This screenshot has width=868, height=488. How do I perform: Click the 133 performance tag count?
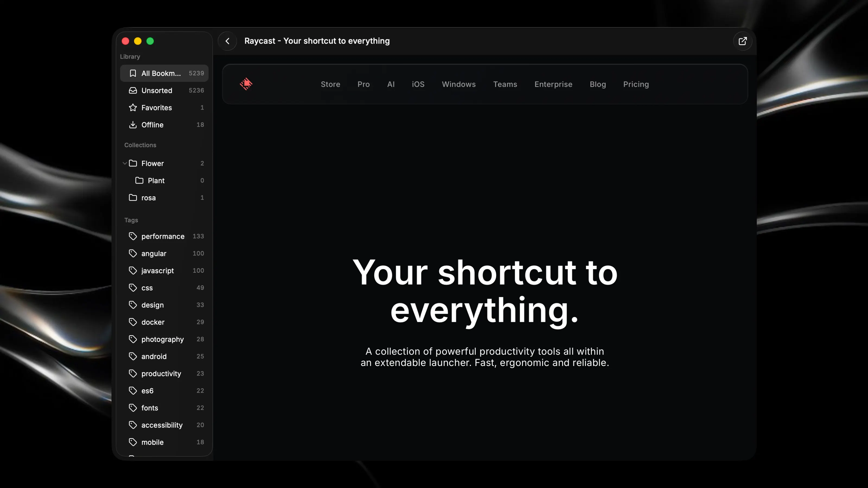pos(198,236)
